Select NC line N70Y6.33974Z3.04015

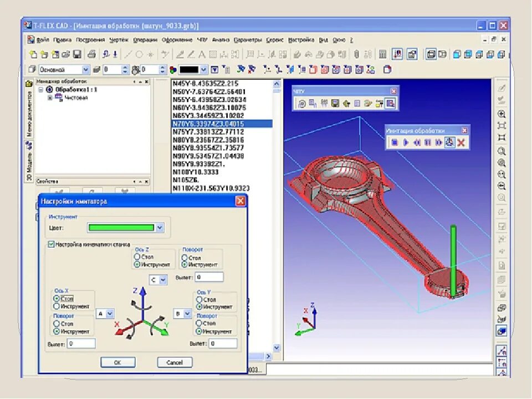pos(222,124)
